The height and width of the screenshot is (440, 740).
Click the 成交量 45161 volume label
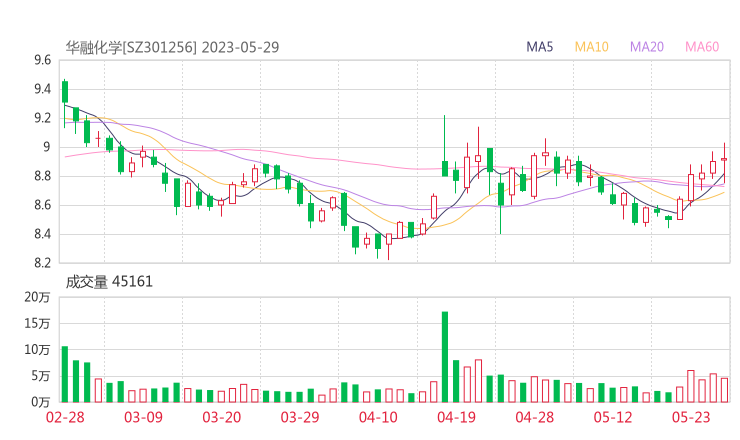coord(109,282)
